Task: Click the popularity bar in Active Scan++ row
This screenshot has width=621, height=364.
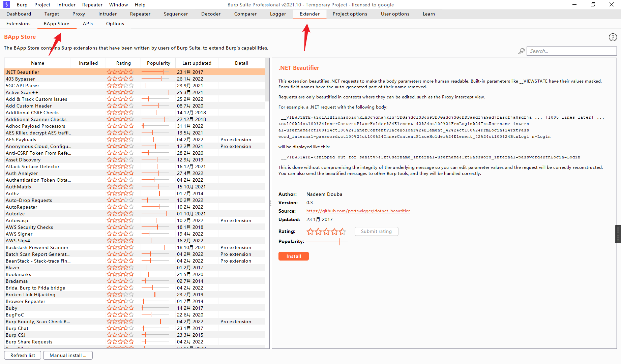Action: point(155,92)
